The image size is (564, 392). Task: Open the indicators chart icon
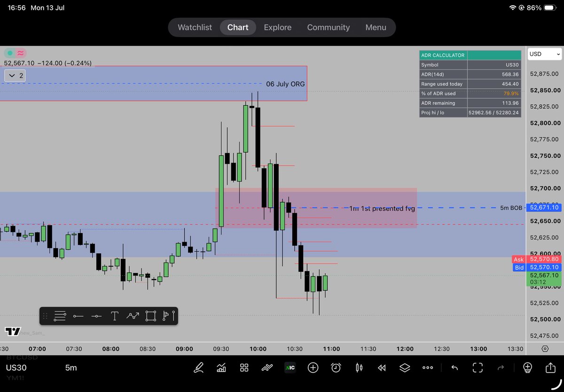[221, 368]
